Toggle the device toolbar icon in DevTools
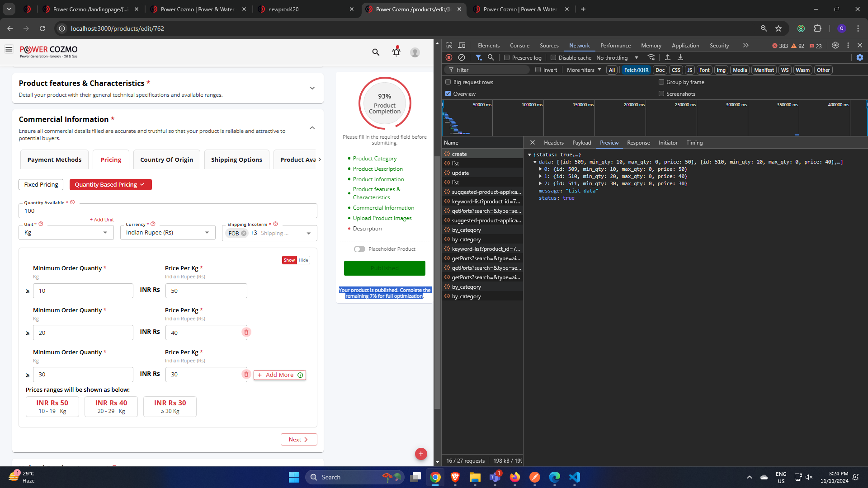This screenshot has width=868, height=488. 462,46
